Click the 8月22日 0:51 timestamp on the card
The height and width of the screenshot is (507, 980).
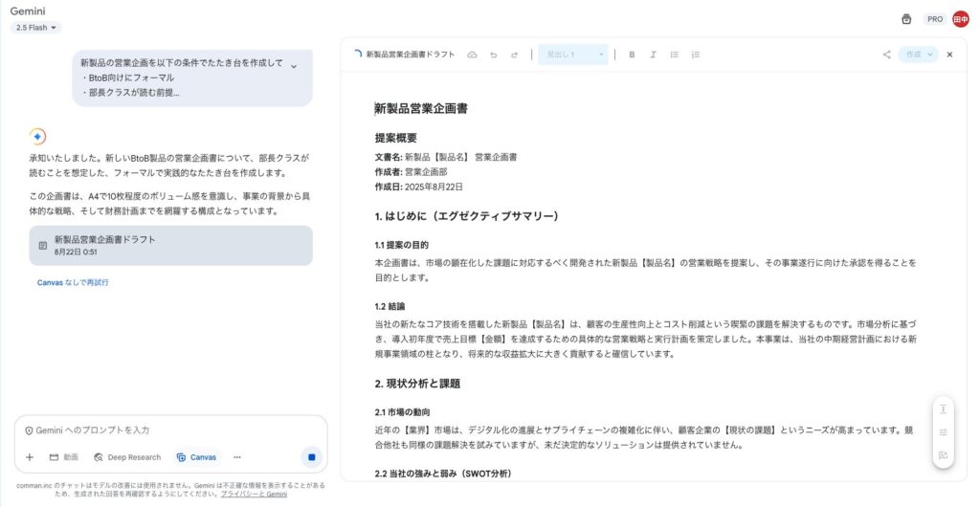tap(75, 253)
